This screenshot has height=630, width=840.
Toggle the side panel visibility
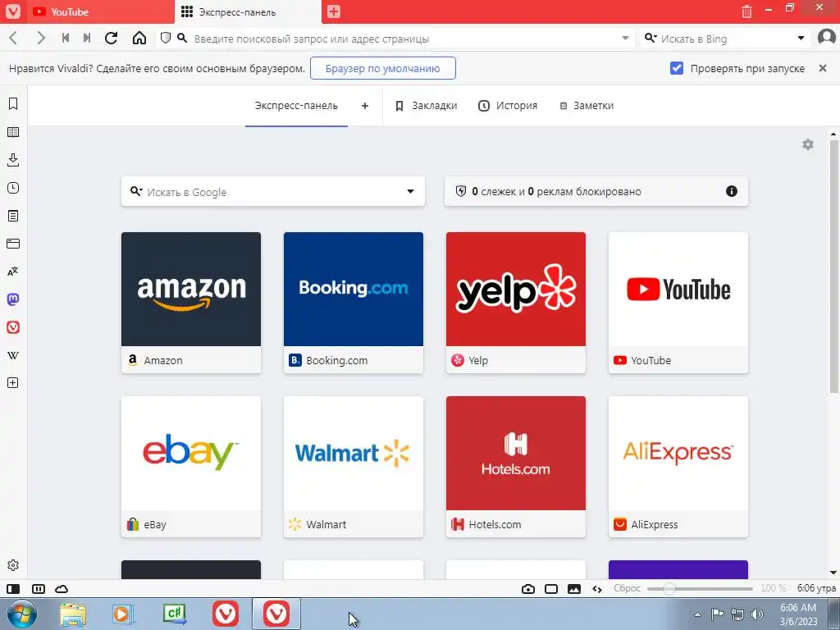13,589
